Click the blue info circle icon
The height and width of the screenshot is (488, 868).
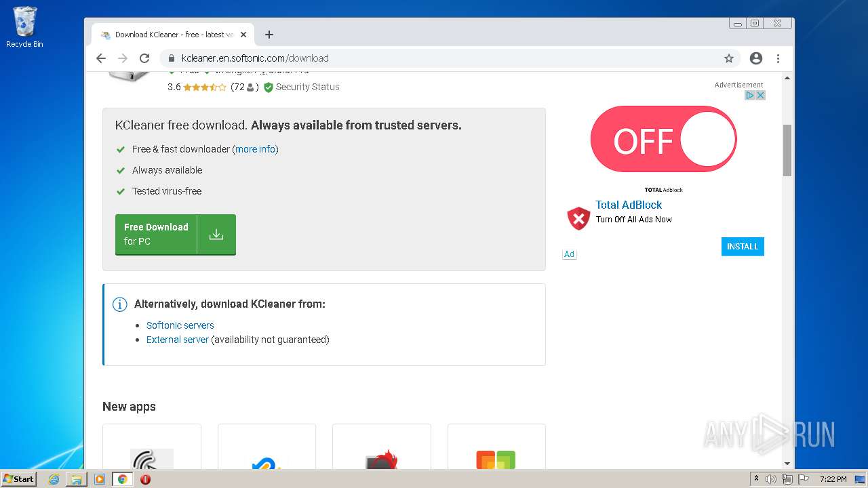click(x=120, y=304)
